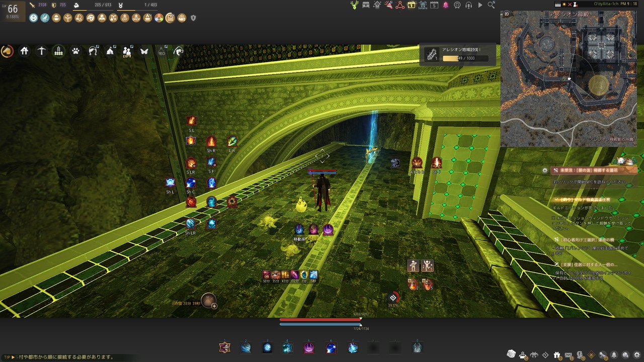Click the pink bell notification icon

point(446,5)
